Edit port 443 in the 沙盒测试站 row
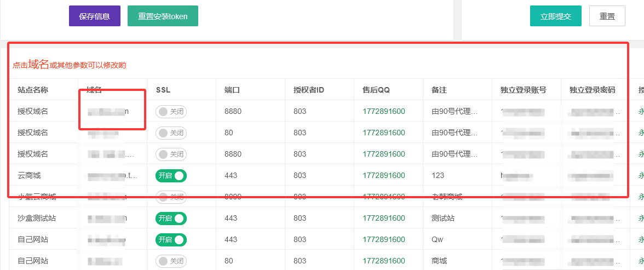644x270 pixels. [231, 218]
